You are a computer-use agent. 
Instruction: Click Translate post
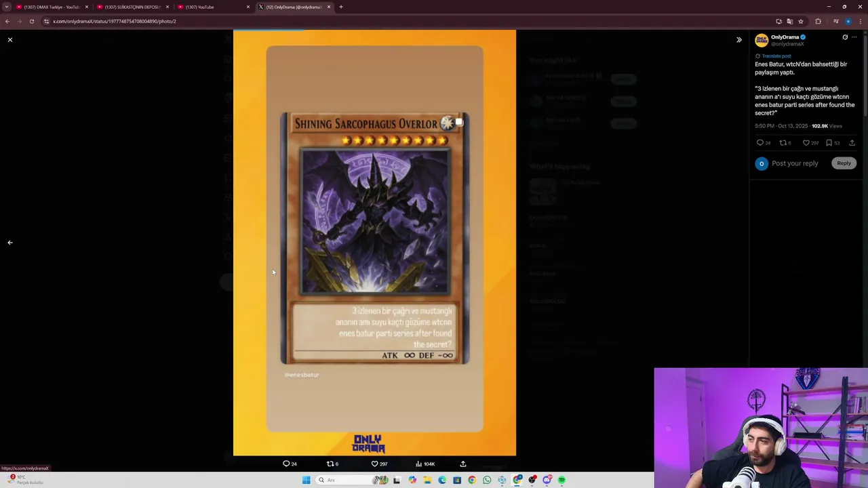click(x=776, y=56)
